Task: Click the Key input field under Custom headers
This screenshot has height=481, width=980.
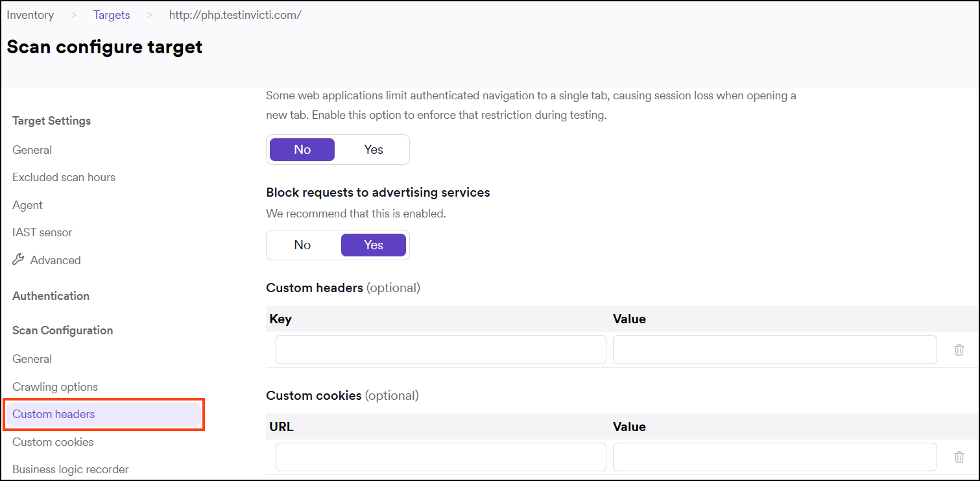Action: [440, 349]
